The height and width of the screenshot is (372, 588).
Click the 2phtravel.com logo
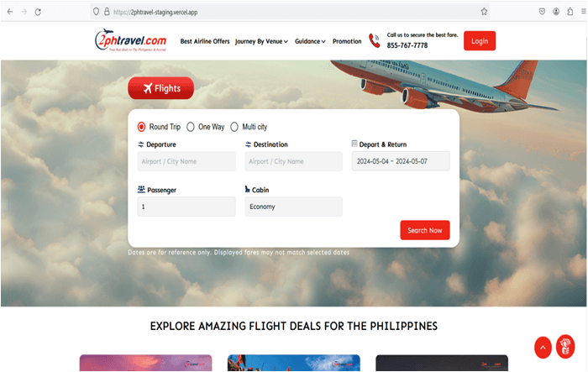[x=130, y=40]
